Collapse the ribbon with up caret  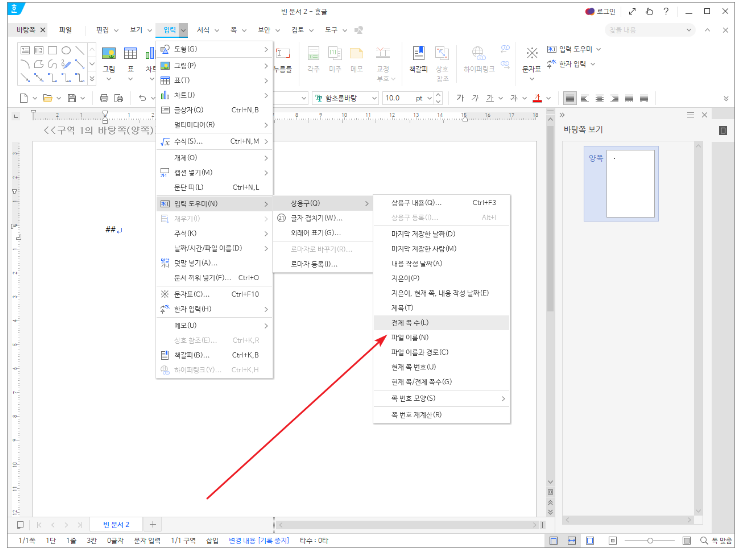tap(707, 30)
